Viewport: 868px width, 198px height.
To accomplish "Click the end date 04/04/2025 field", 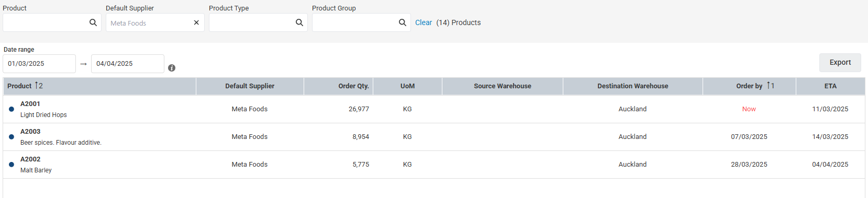I will pos(128,64).
